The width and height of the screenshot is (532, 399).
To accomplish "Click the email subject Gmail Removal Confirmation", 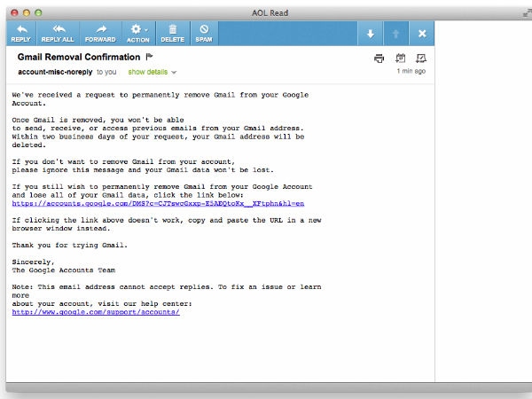I will (79, 57).
